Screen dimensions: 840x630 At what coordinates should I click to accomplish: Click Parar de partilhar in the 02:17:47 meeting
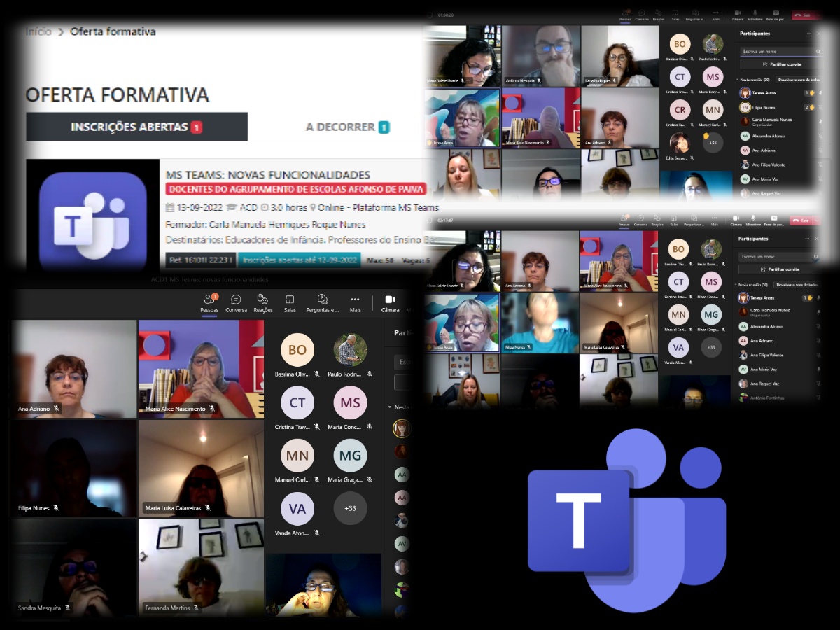click(773, 221)
